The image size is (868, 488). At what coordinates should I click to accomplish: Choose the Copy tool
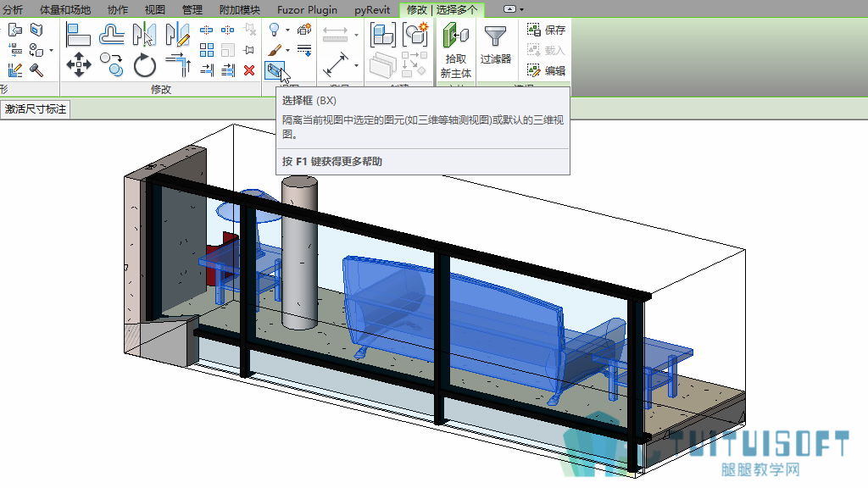[x=111, y=64]
